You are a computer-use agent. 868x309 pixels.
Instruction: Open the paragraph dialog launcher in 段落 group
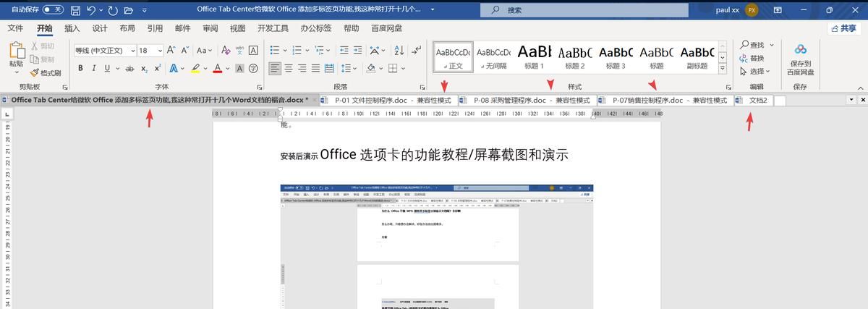click(422, 87)
